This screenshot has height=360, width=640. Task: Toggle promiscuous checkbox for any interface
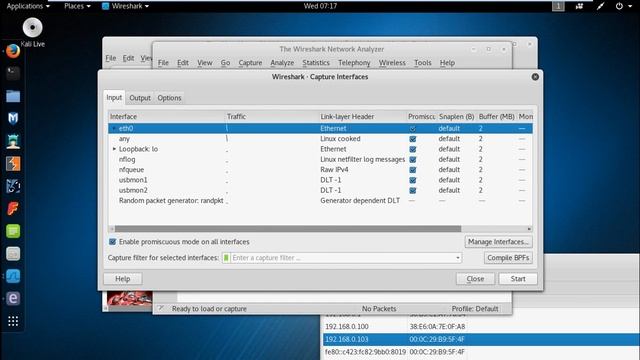coord(413,139)
